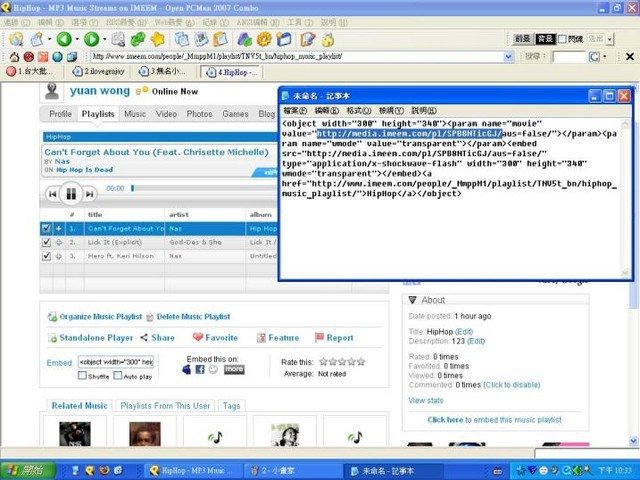Skip to the next track
This screenshot has height=480, width=640.
pyautogui.click(x=89, y=194)
